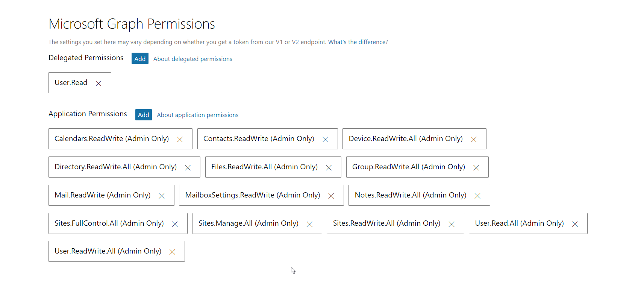Select the 'User.Read.All (Admin Only)' label
This screenshot has height=281, width=644.
tap(520, 223)
